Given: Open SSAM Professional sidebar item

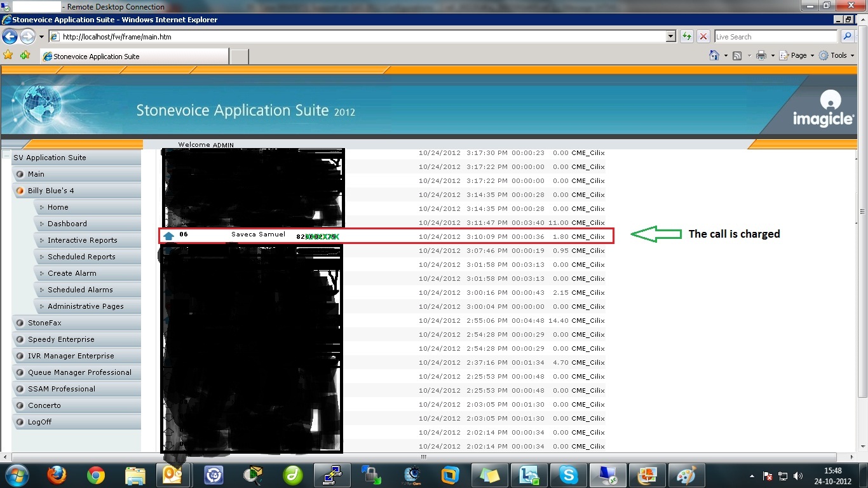Looking at the screenshot, I should [x=76, y=389].
